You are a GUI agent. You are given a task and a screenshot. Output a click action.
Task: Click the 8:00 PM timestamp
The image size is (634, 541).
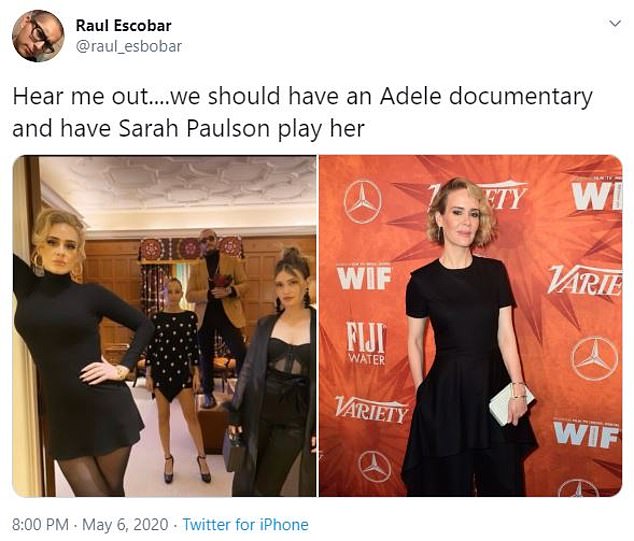40,525
